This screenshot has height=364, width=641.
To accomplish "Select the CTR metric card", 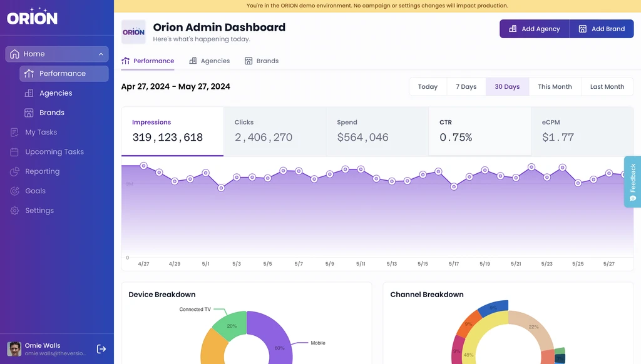I will (480, 131).
